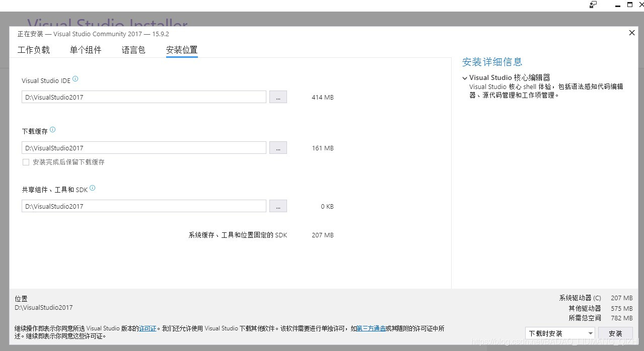Click 系统缓存、工具和位置固定的 SDK label

click(238, 235)
